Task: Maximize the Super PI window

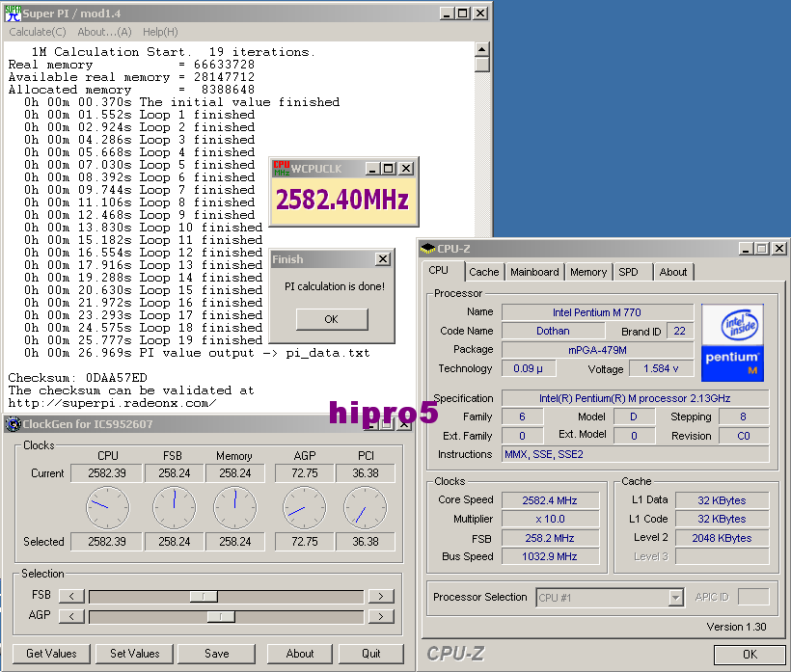Action: (462, 13)
